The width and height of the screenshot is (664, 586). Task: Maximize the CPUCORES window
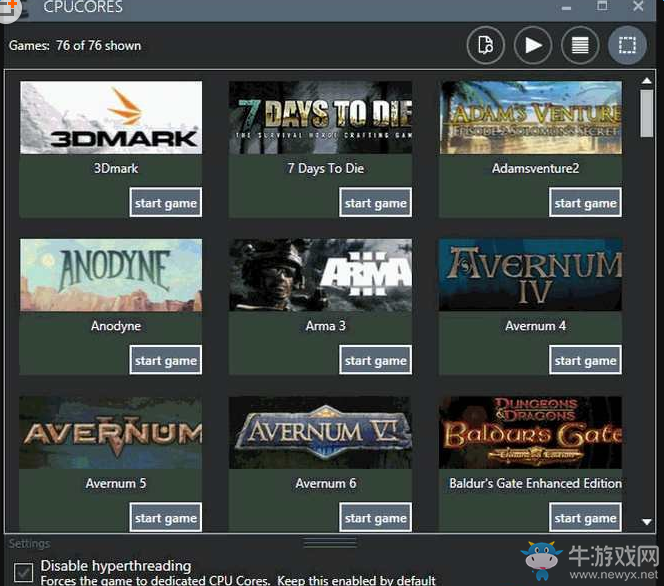coord(602,6)
